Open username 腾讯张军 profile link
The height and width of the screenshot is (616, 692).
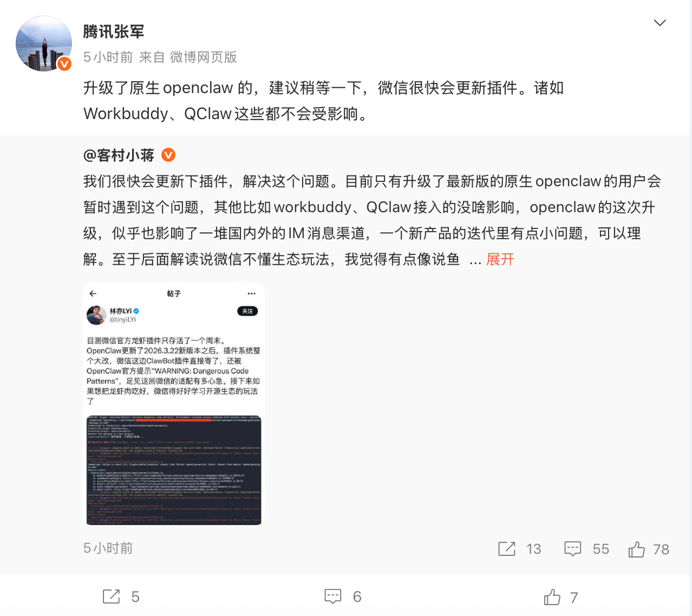pyautogui.click(x=114, y=32)
